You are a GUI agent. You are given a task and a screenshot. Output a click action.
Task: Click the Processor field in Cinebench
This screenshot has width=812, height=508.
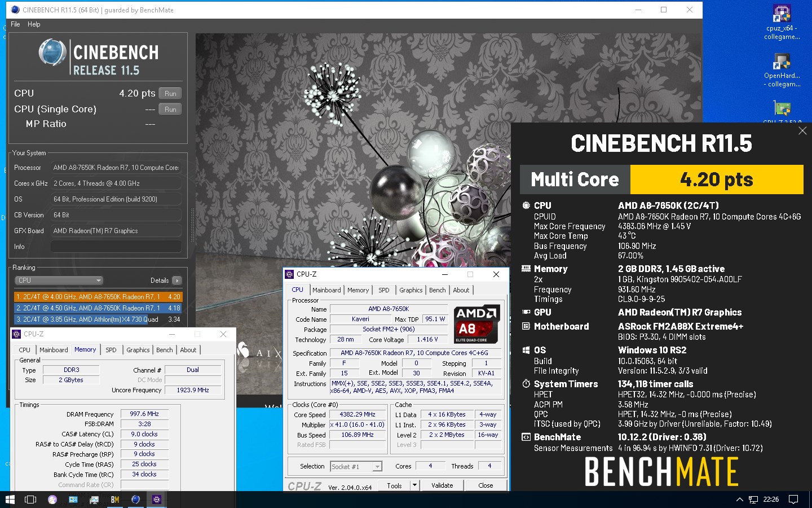coord(116,168)
